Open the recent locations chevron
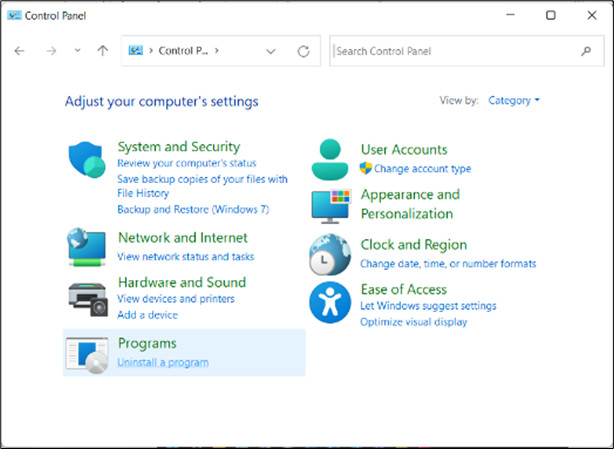 pyautogui.click(x=78, y=51)
